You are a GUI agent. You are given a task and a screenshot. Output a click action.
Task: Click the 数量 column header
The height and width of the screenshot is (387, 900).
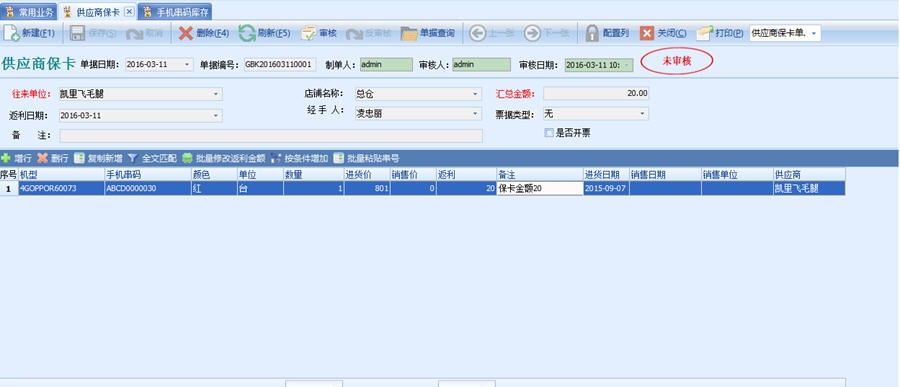(313, 174)
